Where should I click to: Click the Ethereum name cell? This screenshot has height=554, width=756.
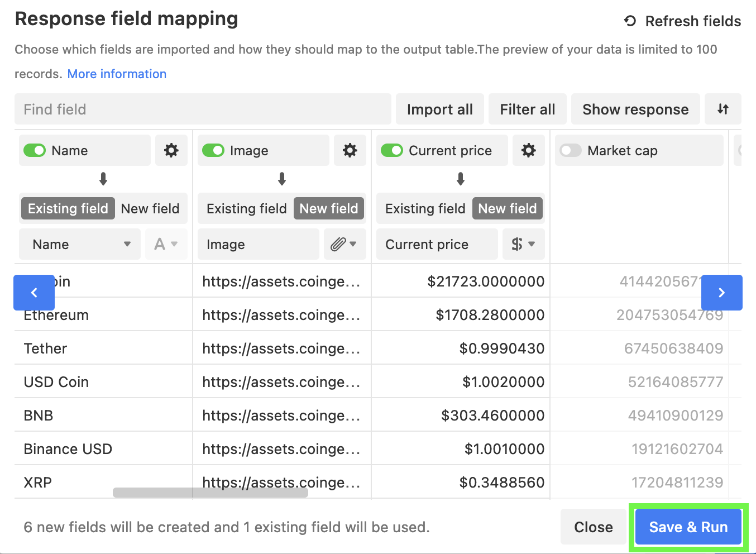click(103, 314)
